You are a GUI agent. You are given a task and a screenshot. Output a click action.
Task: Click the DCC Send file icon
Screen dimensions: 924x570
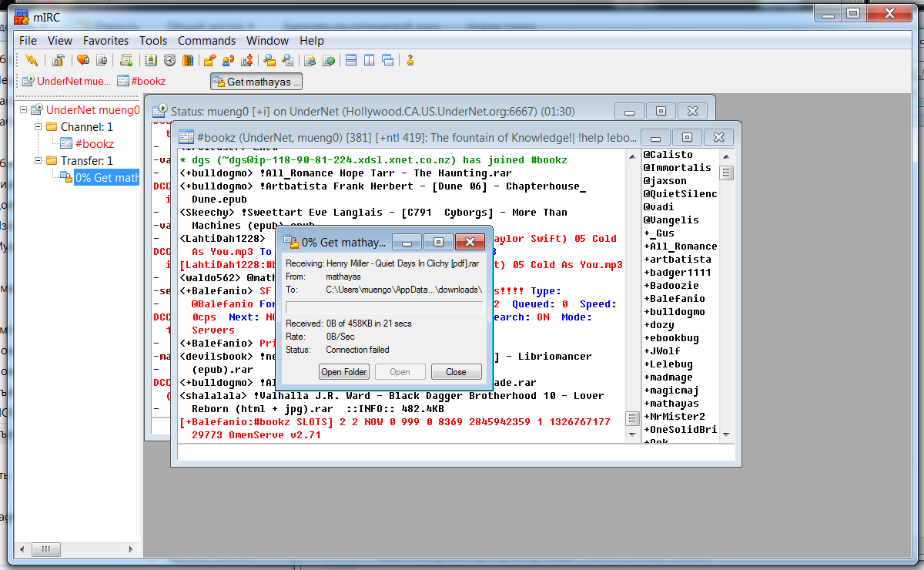209,60
